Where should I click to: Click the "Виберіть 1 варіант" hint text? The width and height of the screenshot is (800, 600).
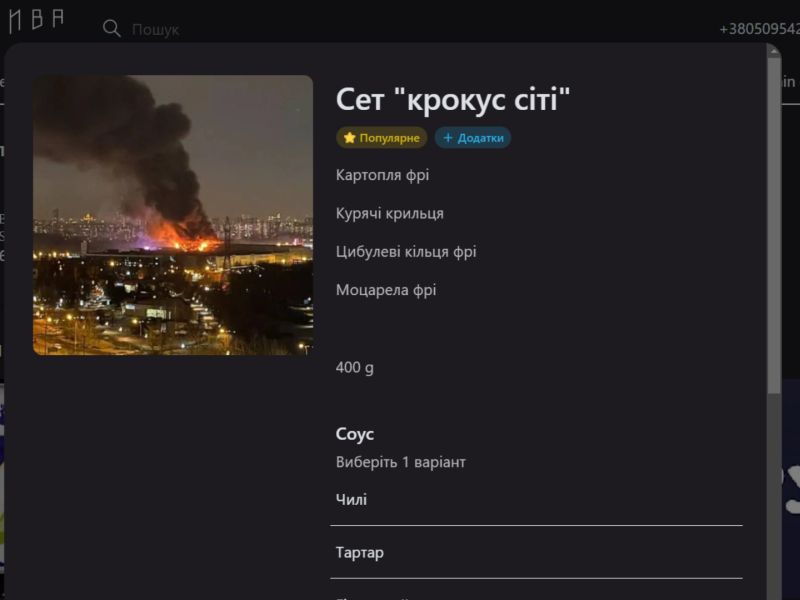[x=401, y=462]
